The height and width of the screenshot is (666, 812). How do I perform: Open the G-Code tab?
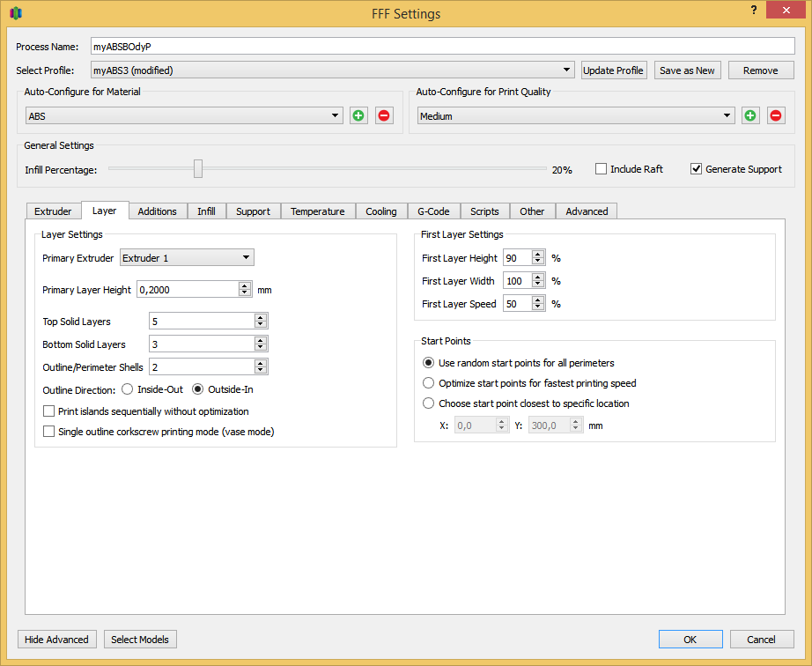433,211
